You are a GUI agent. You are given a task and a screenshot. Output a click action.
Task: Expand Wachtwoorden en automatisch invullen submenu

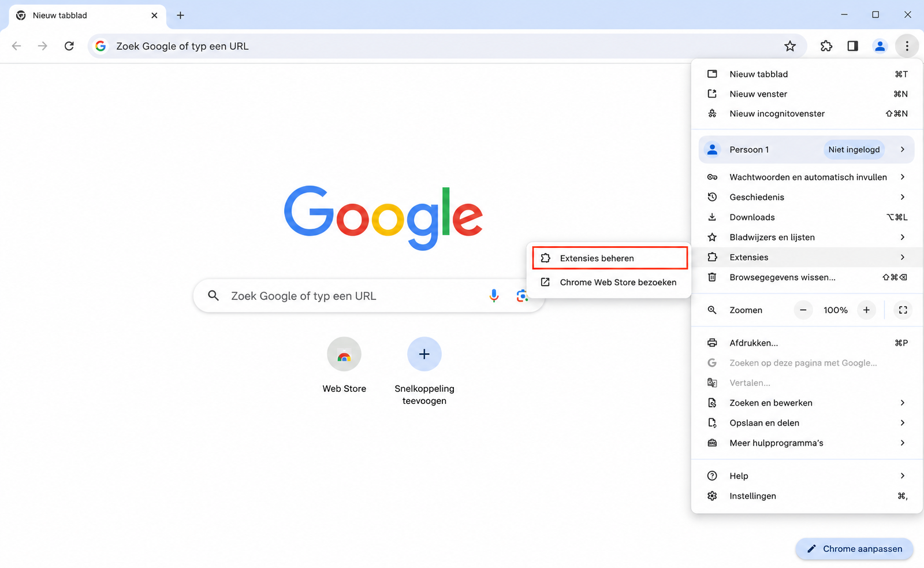807,177
